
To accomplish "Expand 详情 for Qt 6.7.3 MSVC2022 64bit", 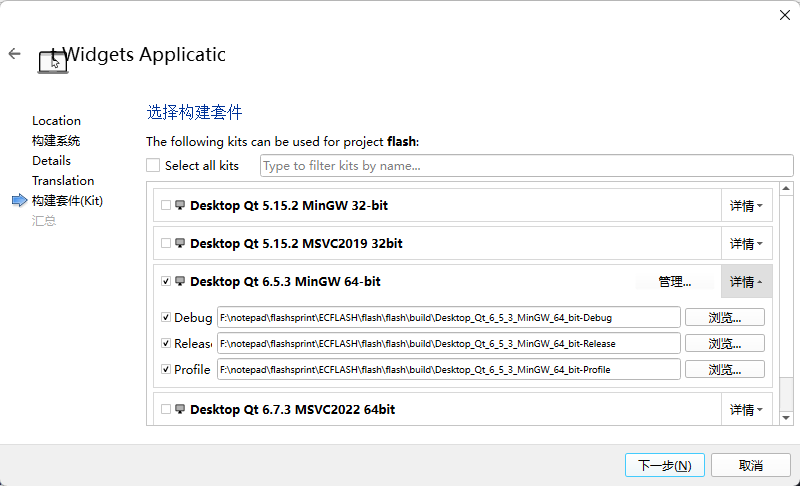I will [x=746, y=410].
